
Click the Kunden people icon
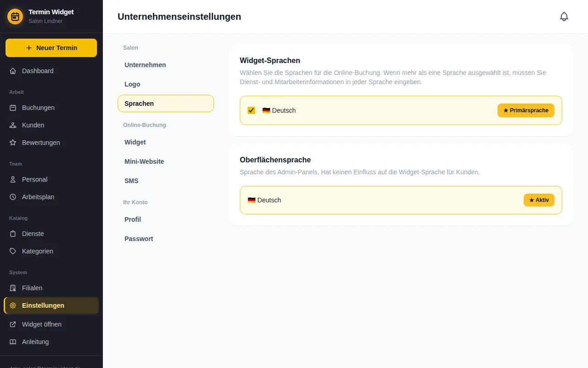tap(13, 125)
